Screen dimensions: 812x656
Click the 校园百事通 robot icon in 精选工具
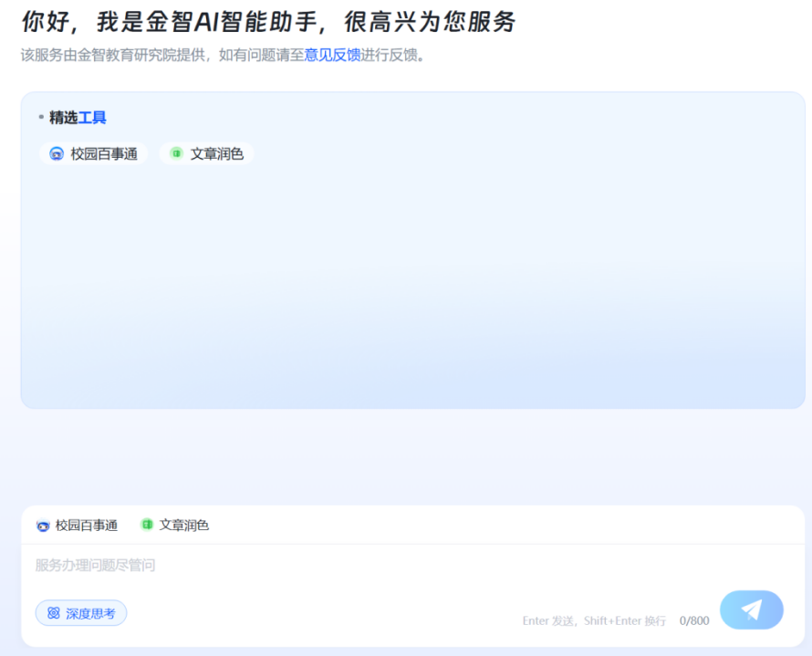click(x=57, y=154)
